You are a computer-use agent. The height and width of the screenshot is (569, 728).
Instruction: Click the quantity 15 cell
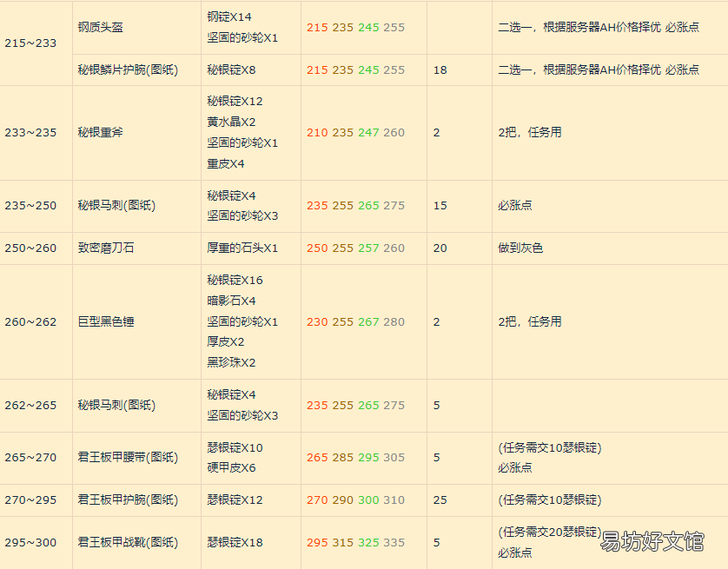point(440,206)
